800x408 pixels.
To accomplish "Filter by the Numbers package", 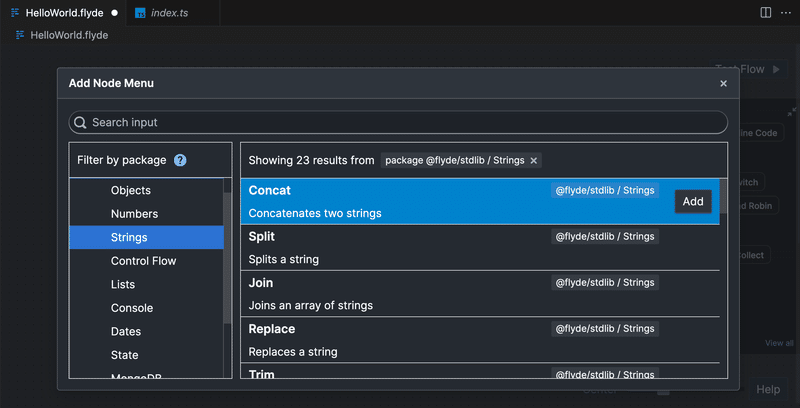I will click(134, 214).
